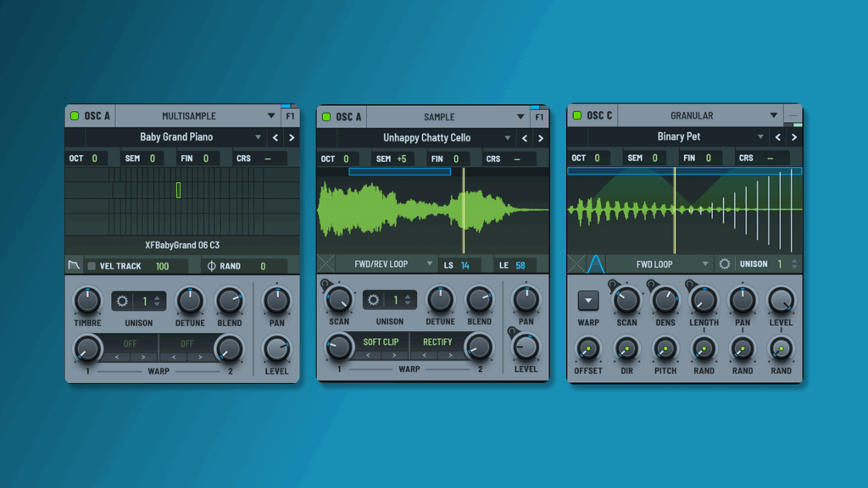Toggle OSC C power in Granular panel

point(576,115)
